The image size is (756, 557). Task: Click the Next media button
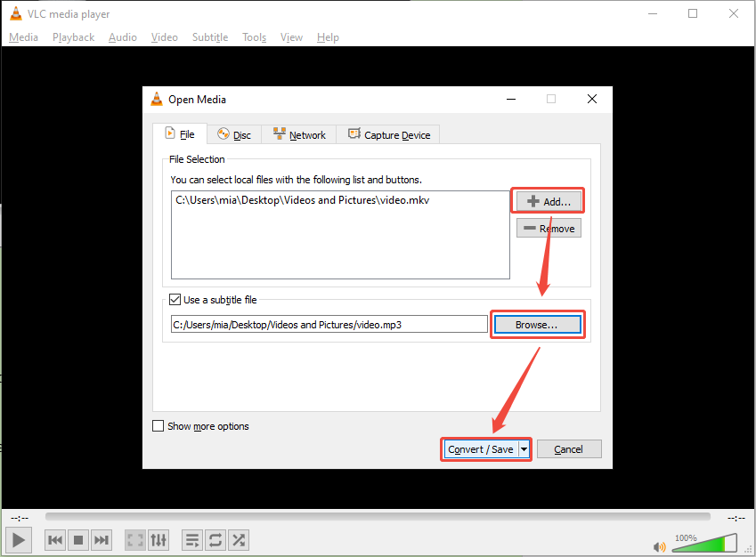(x=102, y=540)
